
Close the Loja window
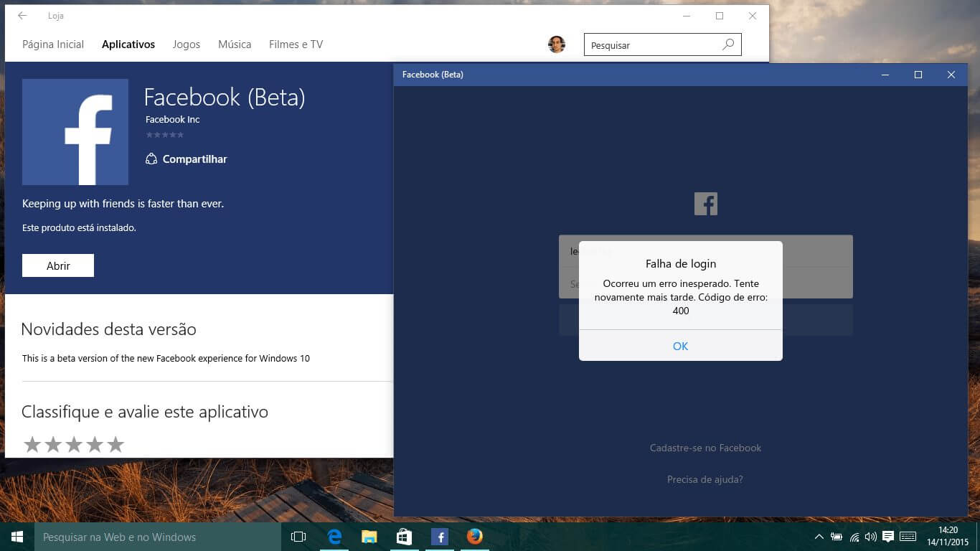pos(753,16)
